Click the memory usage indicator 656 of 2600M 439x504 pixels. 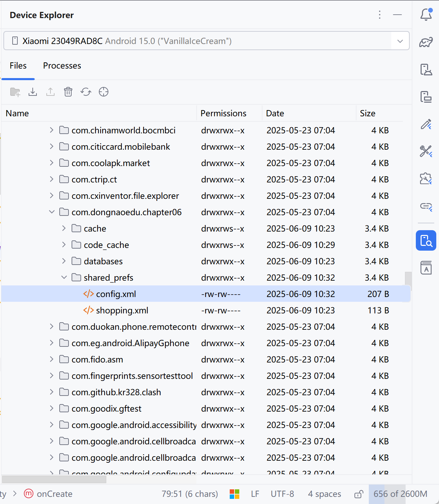coord(400,494)
